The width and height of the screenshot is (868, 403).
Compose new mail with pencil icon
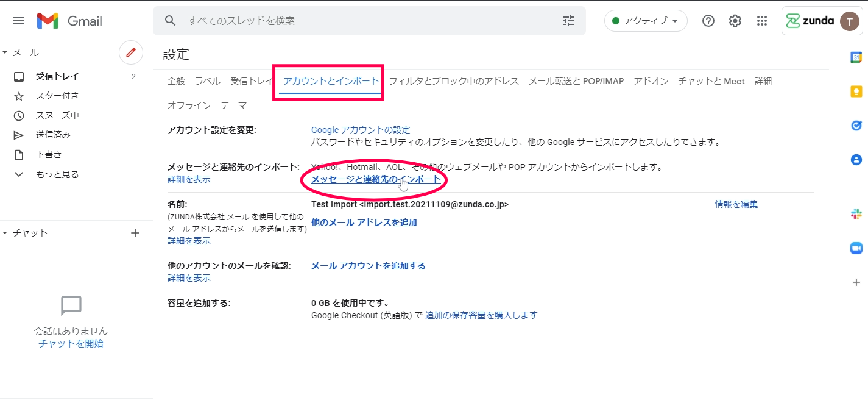click(130, 53)
